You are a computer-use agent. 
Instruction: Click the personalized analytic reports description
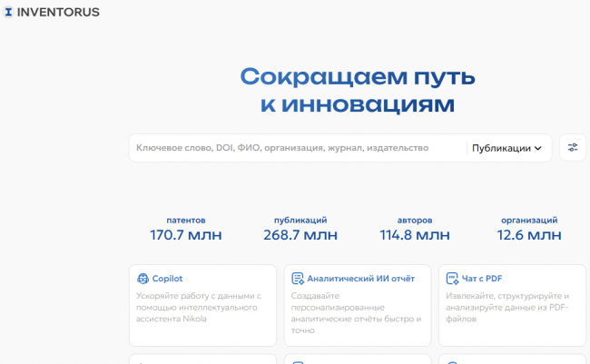point(356,313)
